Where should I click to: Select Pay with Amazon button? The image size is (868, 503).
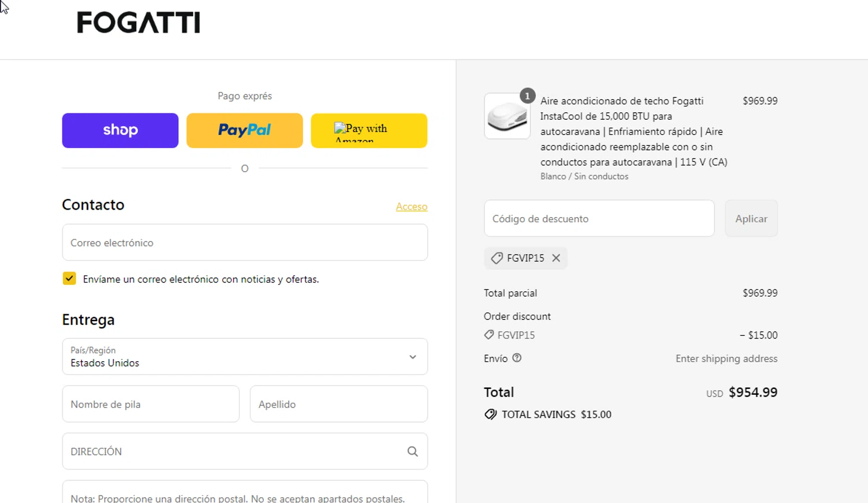click(369, 130)
